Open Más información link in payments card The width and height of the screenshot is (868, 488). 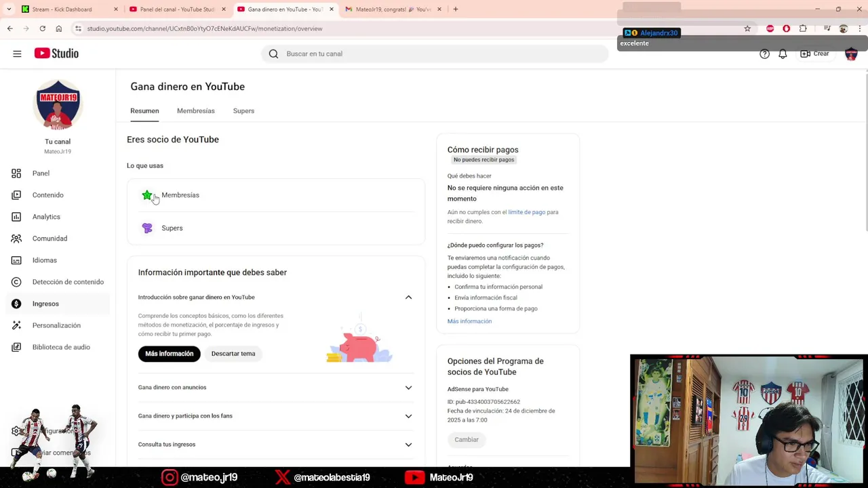coord(469,321)
